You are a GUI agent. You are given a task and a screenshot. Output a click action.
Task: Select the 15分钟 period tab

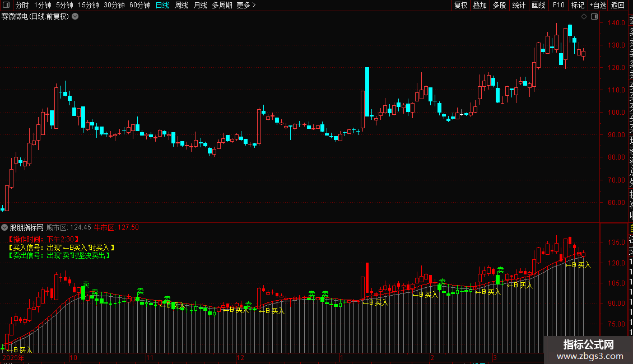[89, 5]
